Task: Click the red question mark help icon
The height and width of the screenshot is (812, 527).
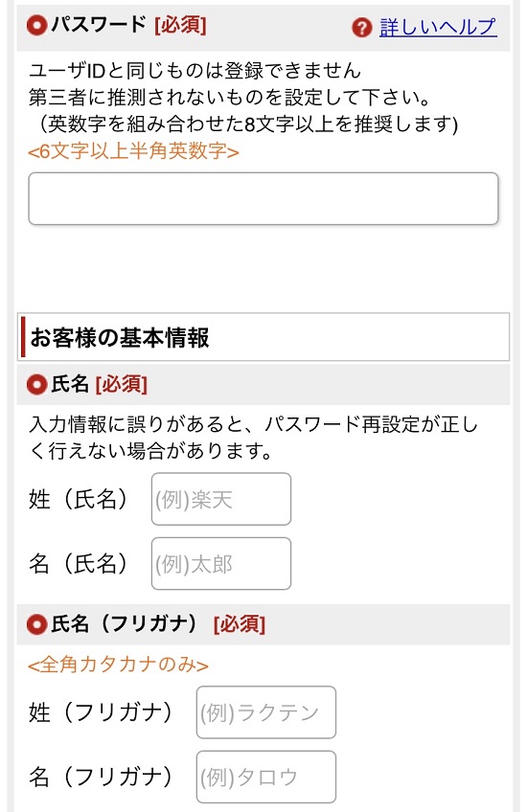Action: (361, 28)
